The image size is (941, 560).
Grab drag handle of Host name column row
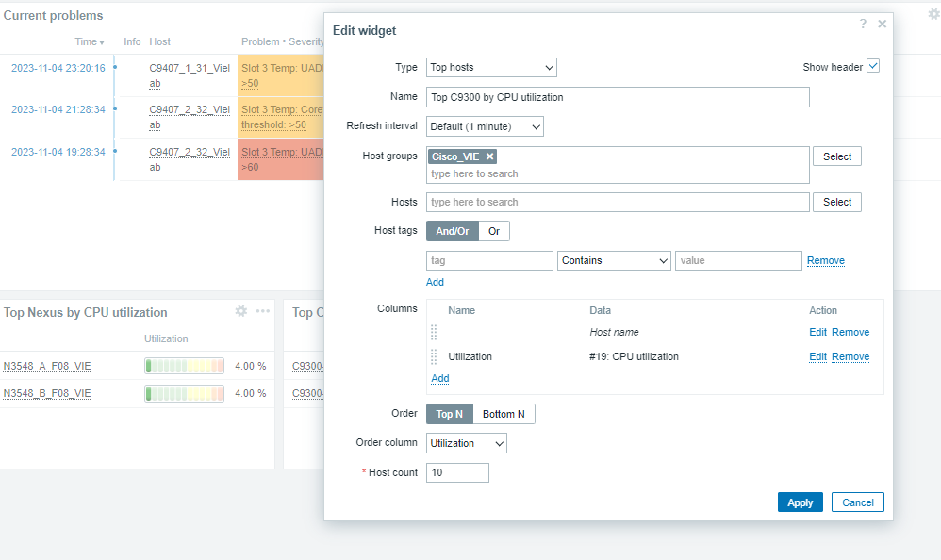pyautogui.click(x=434, y=332)
